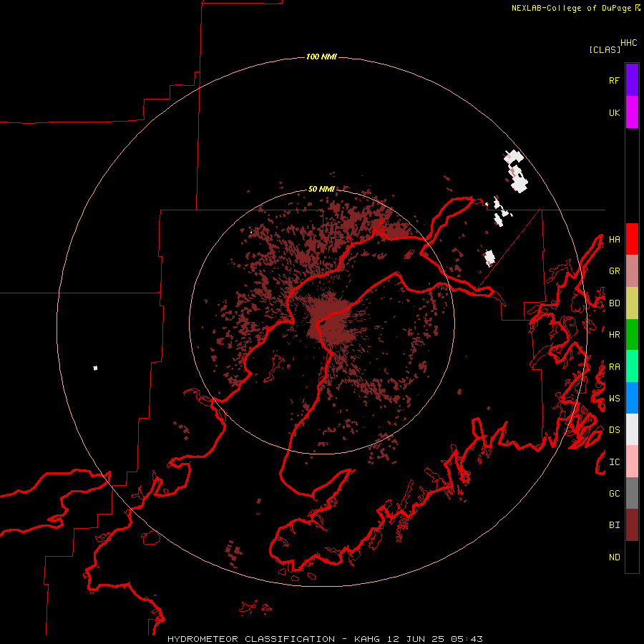Select the BD yellow legend swatch
644x644 pixels.
(x=632, y=303)
